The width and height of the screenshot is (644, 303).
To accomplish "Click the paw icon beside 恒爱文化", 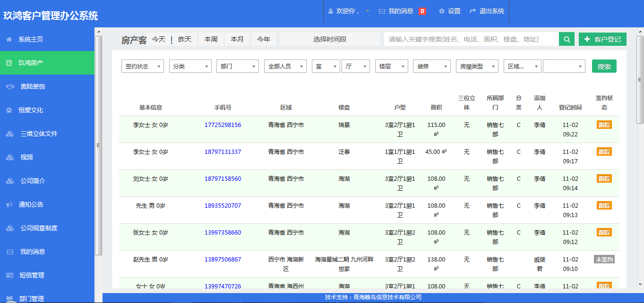I will pos(9,110).
